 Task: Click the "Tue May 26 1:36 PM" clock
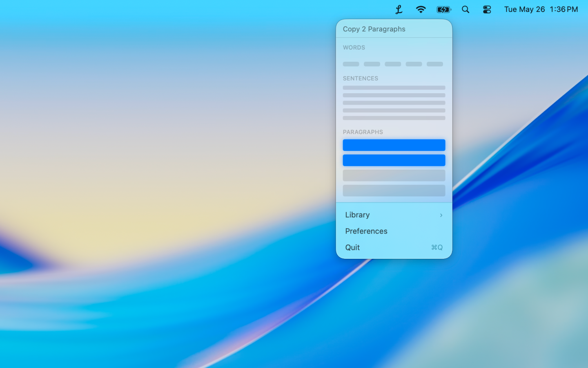pyautogui.click(x=541, y=9)
